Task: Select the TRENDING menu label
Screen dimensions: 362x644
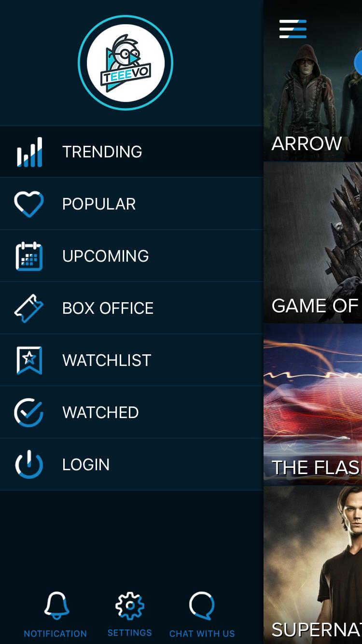Action: pyautogui.click(x=102, y=152)
